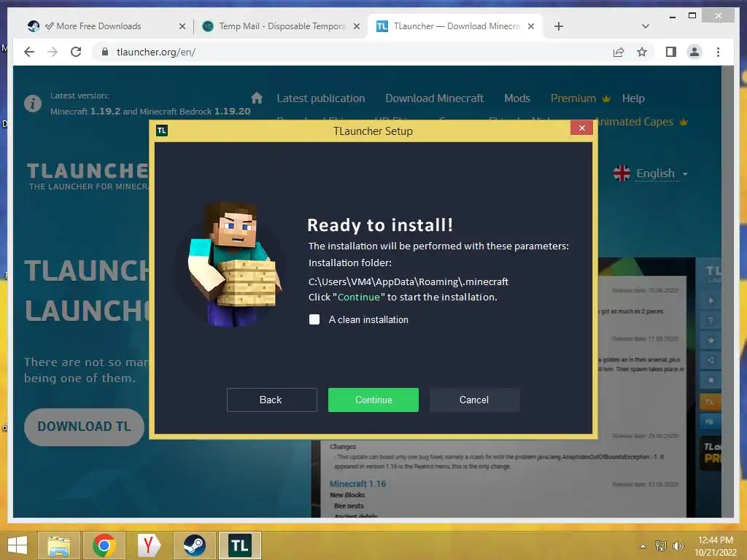Open Chrome profile avatar menu

694,52
